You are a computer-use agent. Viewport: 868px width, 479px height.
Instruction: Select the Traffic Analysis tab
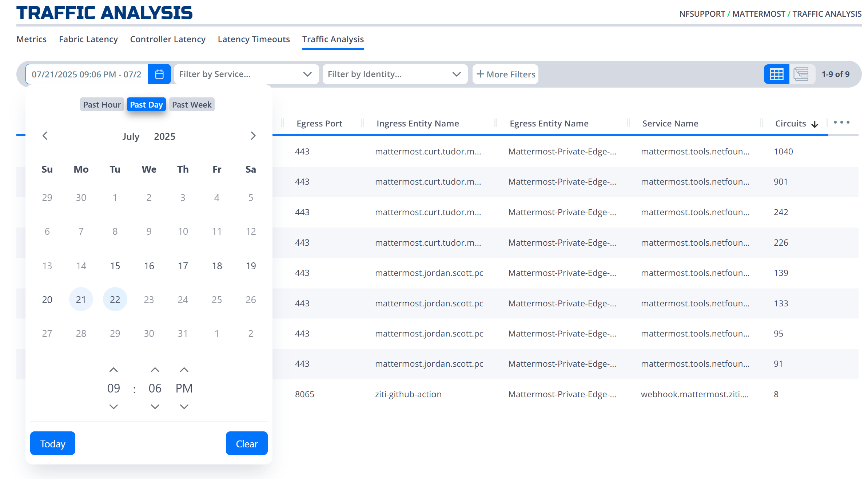tap(333, 39)
